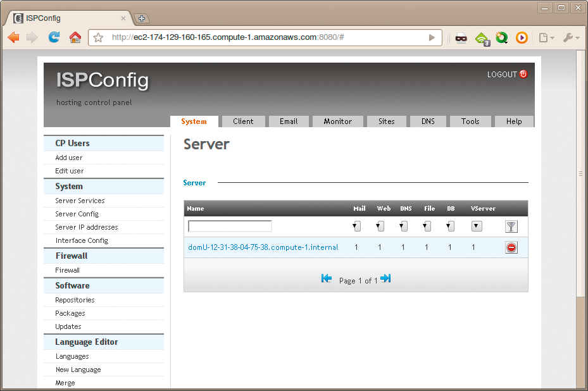Open the page menu icon

[x=546, y=37]
